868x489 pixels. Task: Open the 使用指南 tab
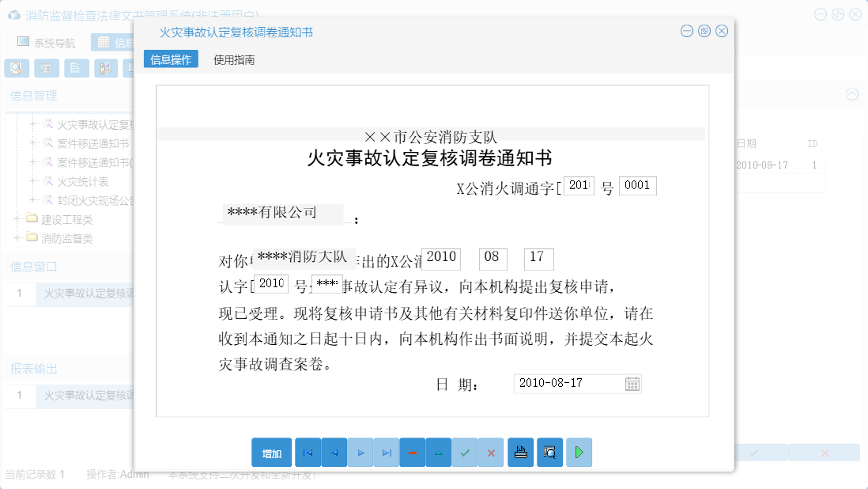pyautogui.click(x=234, y=60)
